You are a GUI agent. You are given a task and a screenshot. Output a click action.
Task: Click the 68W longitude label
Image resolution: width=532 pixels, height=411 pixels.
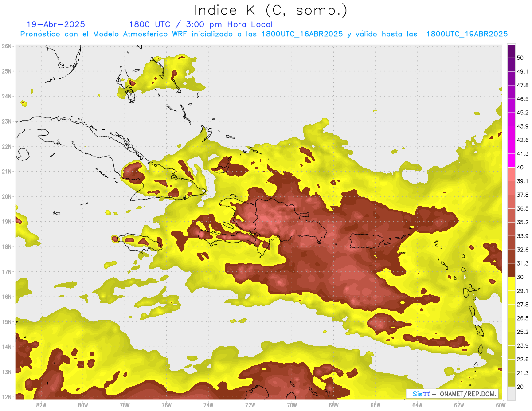(333, 405)
